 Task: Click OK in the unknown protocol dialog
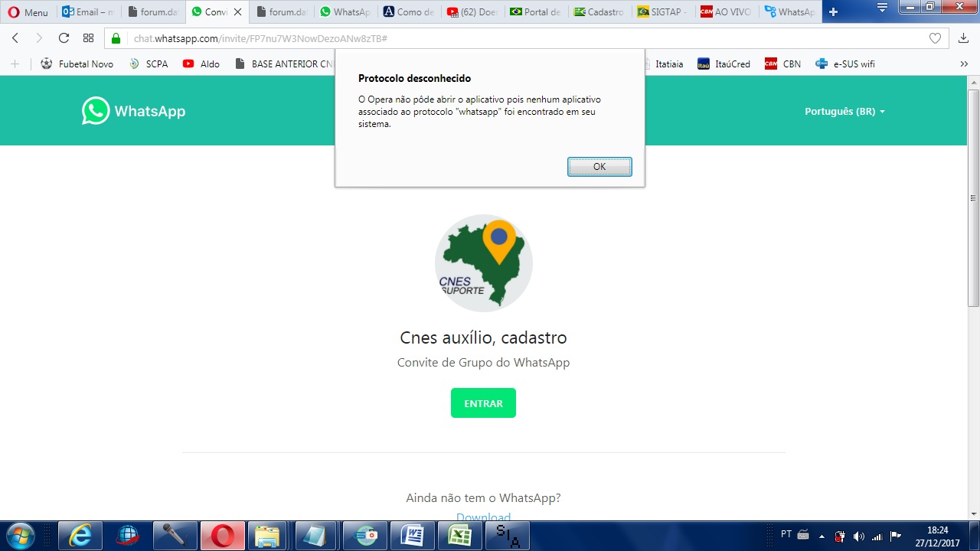tap(599, 167)
